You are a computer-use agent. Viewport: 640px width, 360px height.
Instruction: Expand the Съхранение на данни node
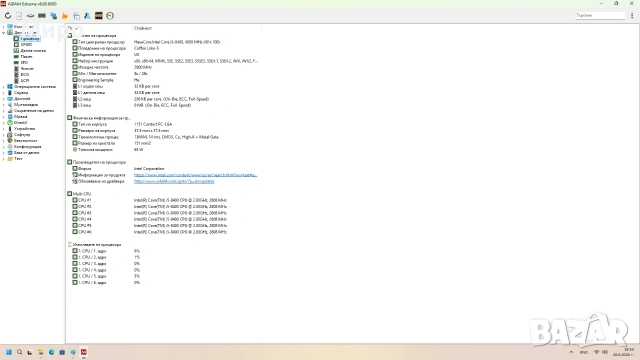(x=4, y=111)
